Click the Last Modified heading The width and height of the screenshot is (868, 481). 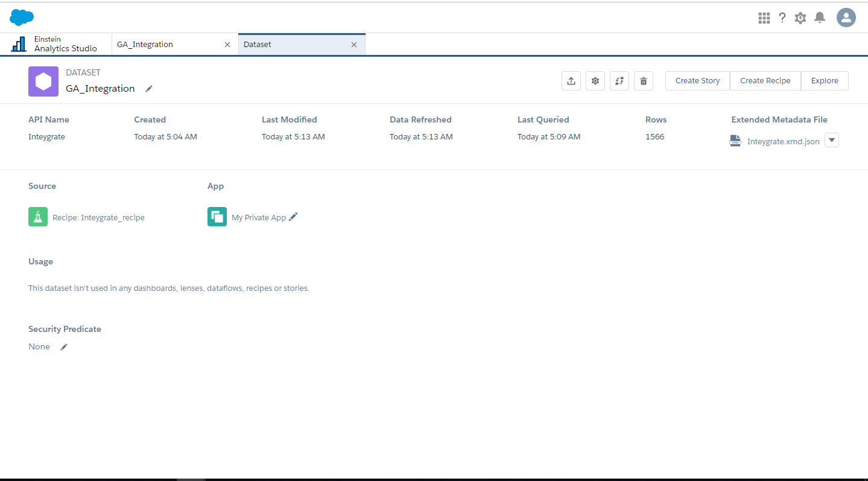(289, 119)
